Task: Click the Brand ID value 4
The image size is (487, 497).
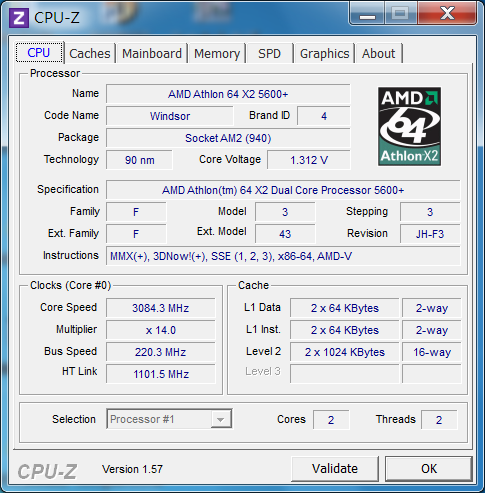Action: (324, 116)
